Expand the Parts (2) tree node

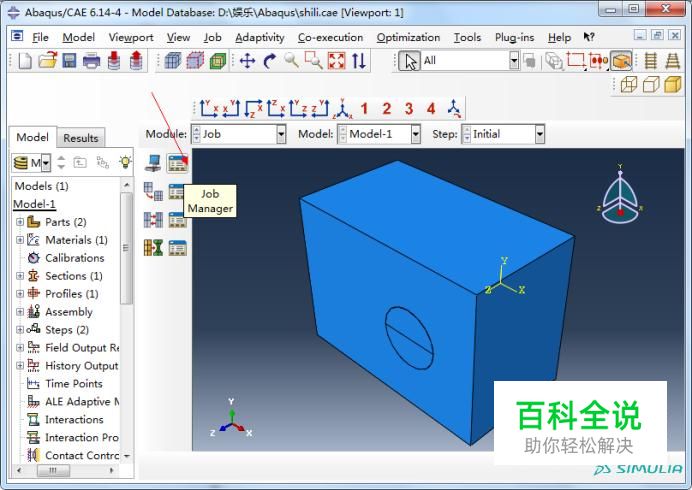click(20, 222)
